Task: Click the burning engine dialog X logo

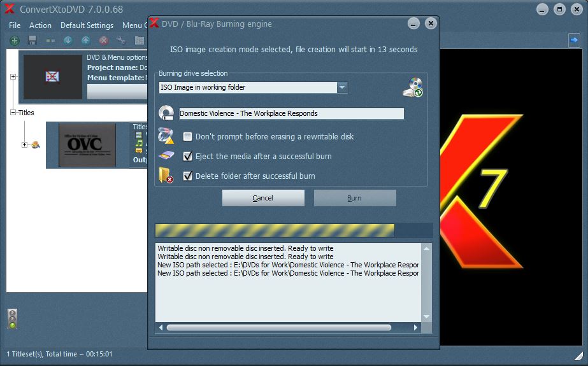Action: click(154, 23)
